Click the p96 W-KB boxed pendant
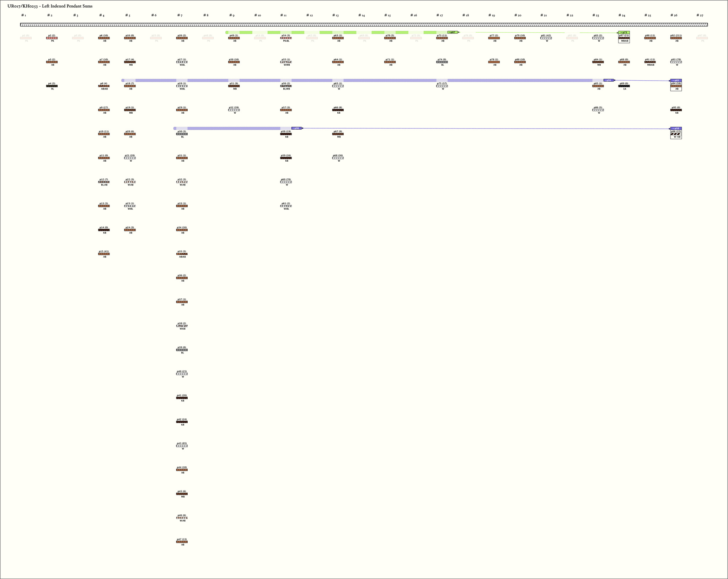 (676, 134)
